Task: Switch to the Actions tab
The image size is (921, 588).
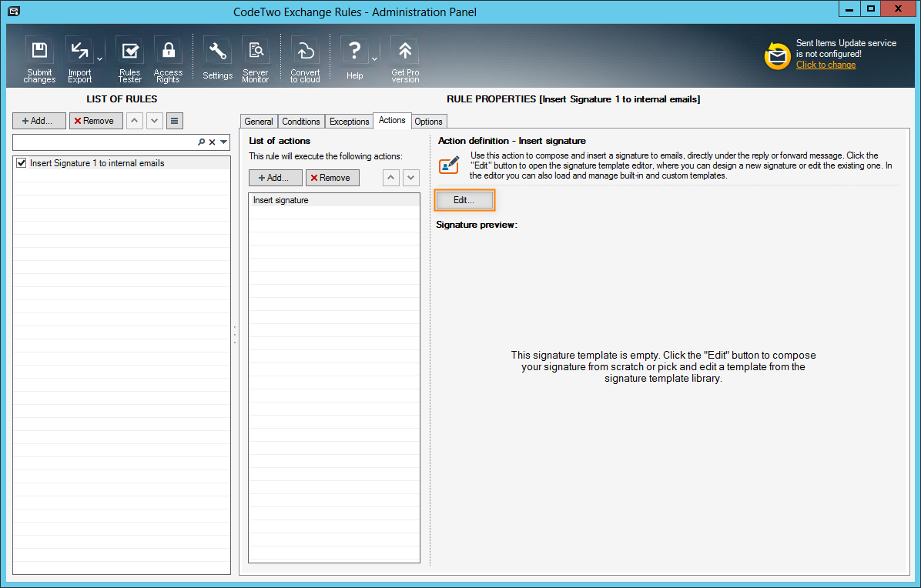Action: 392,120
